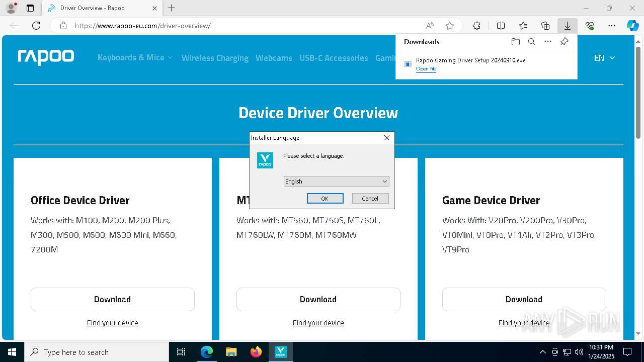Image resolution: width=644 pixels, height=362 pixels.
Task: Download the MT series driver
Action: click(x=318, y=299)
